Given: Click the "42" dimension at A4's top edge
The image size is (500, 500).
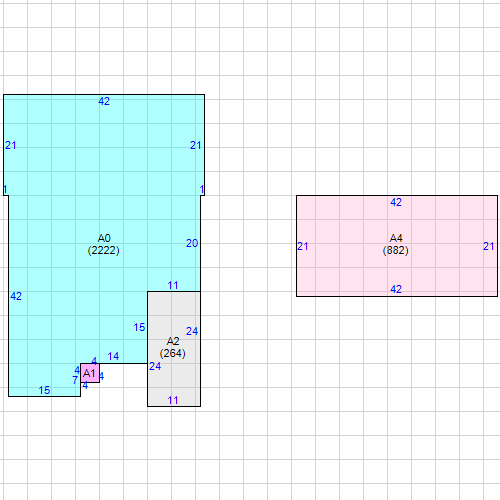Looking at the screenshot, I should point(396,202).
